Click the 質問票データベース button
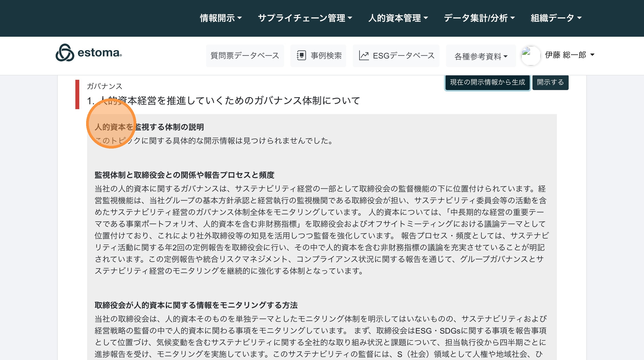644x360 pixels. (x=245, y=56)
